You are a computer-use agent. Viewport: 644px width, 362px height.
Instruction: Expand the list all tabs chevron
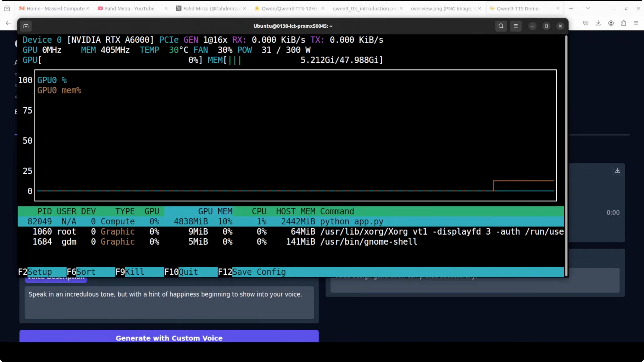pyautogui.click(x=588, y=9)
